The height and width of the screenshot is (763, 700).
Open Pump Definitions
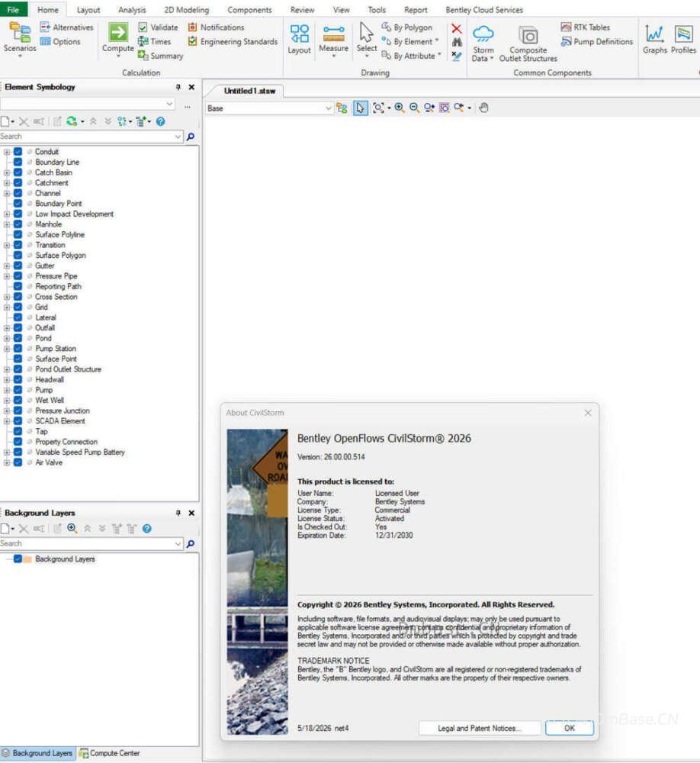597,42
